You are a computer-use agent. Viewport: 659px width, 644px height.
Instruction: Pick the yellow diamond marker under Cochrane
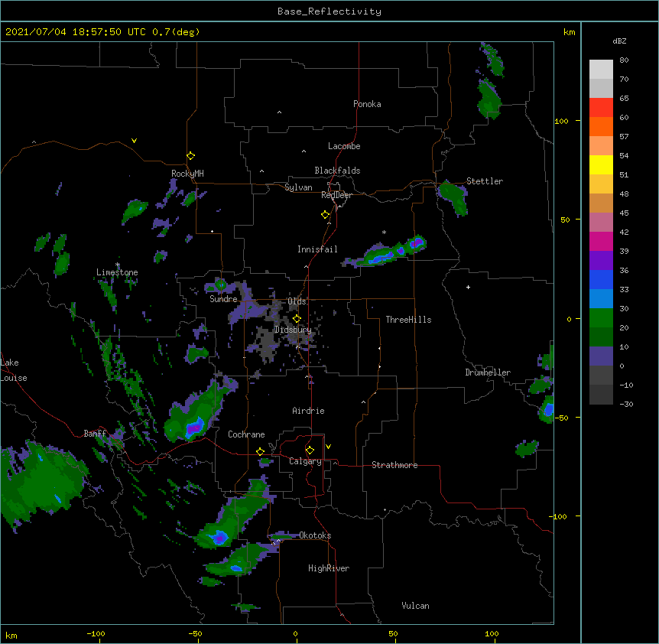tap(260, 451)
